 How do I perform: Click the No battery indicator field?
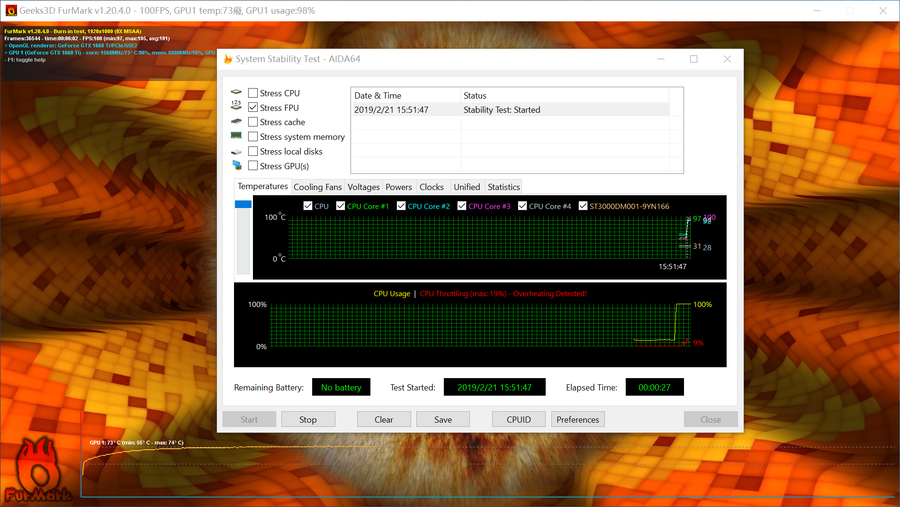pos(341,387)
